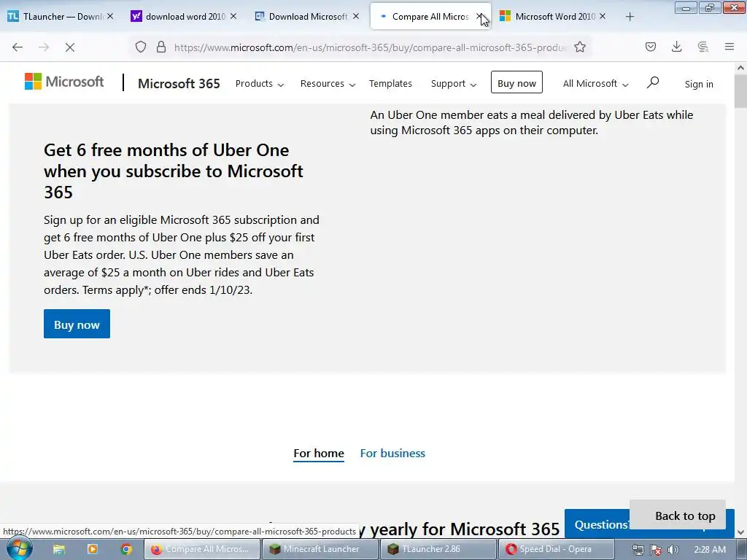The image size is (747, 560).
Task: Stop loading the page
Action: pos(70,47)
